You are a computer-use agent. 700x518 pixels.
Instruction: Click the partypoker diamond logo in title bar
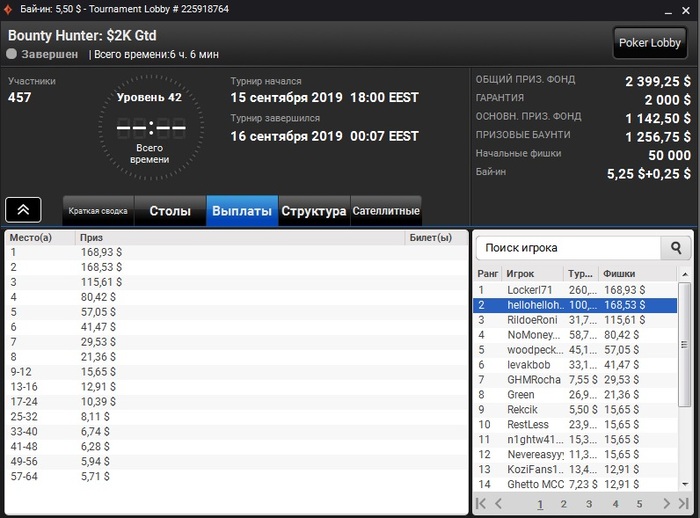(x=8, y=9)
